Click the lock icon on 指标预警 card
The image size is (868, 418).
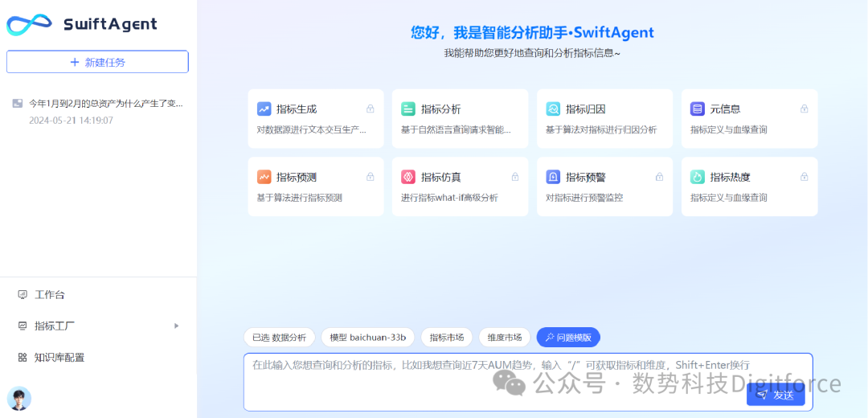pos(659,177)
